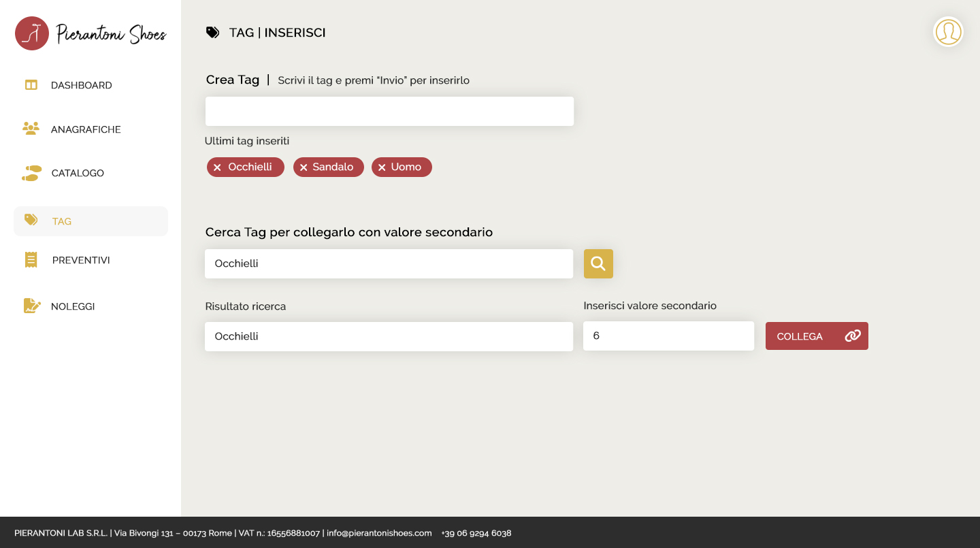Go to the CATALOGO section
Screen dimensions: 980x548
tap(78, 173)
